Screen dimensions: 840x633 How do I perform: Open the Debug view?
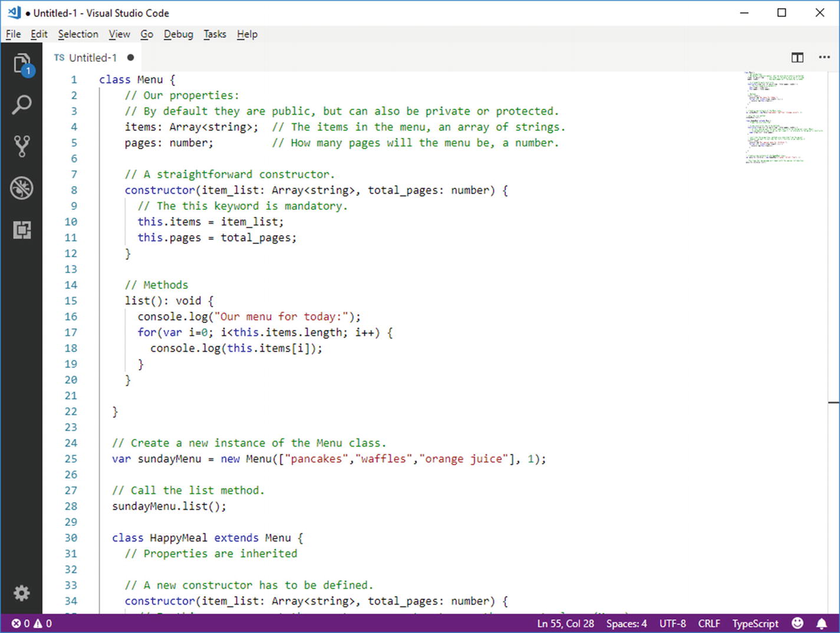pos(22,187)
